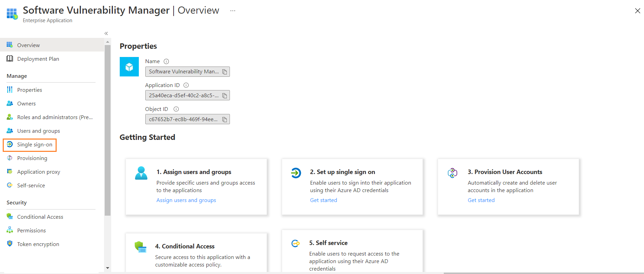Collapse the left navigation menu
Viewport: 644px width, 274px height.
coord(106,33)
